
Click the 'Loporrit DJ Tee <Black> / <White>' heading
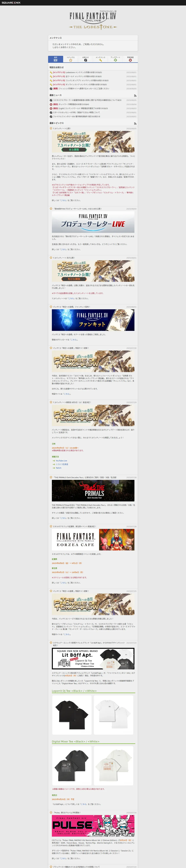coord(74,691)
